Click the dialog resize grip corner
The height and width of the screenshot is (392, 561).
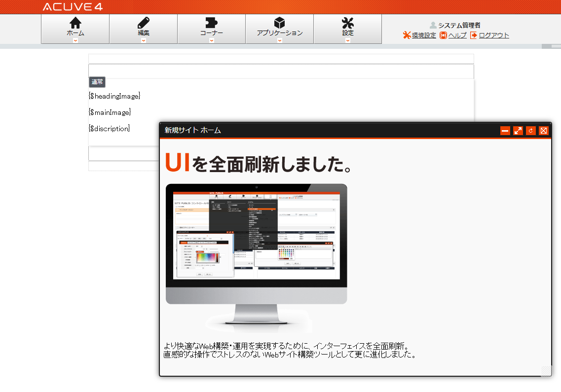click(x=546, y=370)
